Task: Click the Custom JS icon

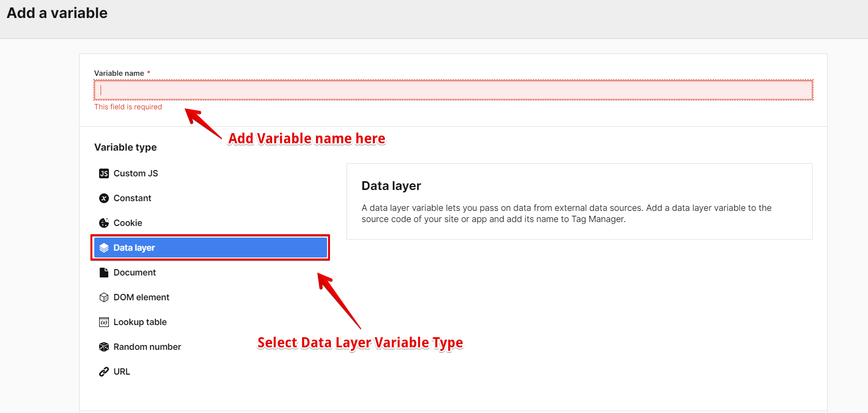Action: (x=104, y=173)
